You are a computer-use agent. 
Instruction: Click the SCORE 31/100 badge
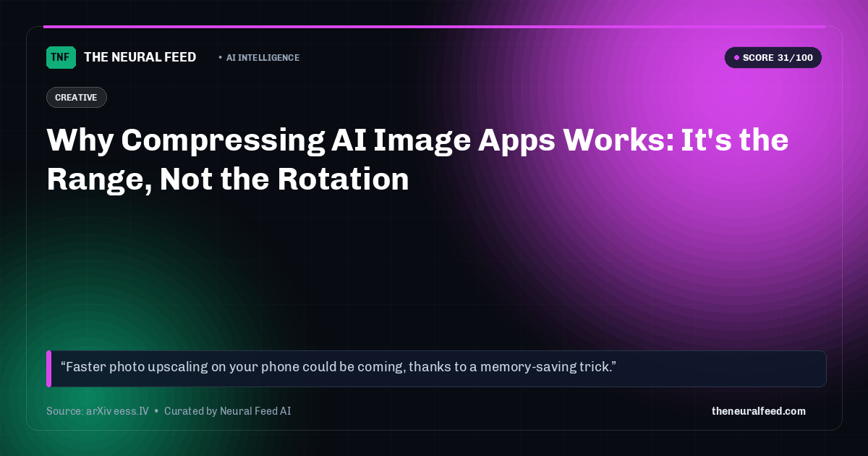point(773,58)
